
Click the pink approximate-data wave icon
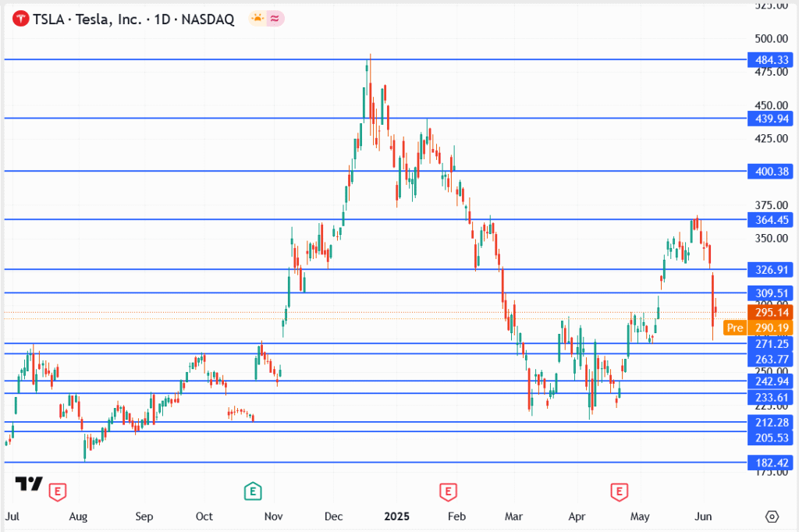pos(275,19)
